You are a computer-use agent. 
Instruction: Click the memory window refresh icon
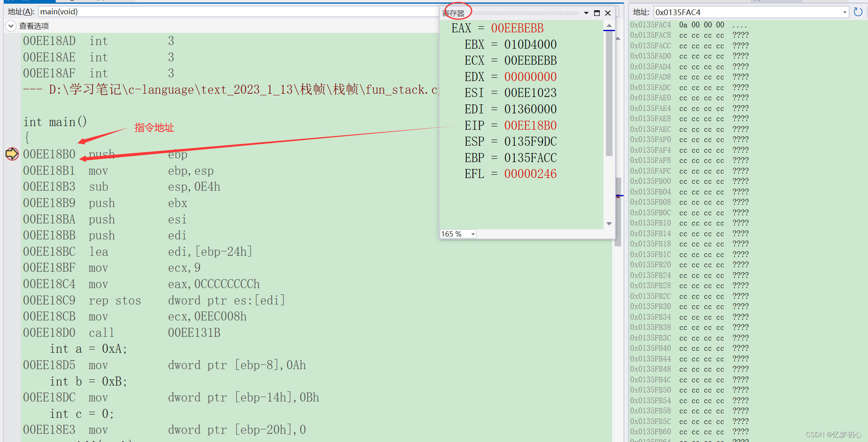858,12
